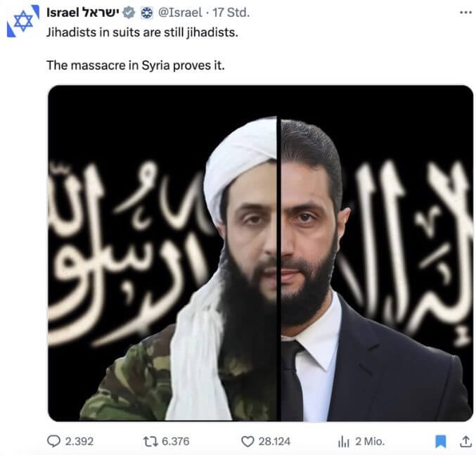Click the sentence "The massacre in Syria proves it."

pyautogui.click(x=136, y=65)
